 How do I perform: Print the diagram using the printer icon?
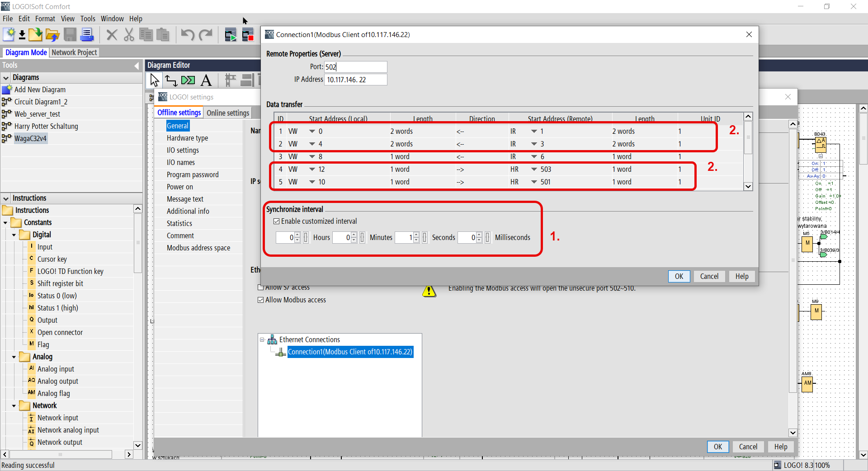click(87, 35)
